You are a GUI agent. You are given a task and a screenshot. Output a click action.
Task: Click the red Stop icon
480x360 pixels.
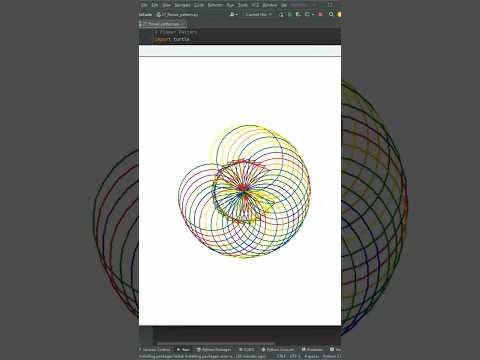click(x=321, y=14)
